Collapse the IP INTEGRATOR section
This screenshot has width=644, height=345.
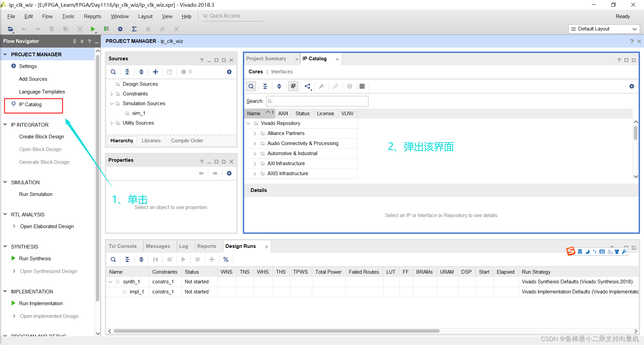click(5, 125)
